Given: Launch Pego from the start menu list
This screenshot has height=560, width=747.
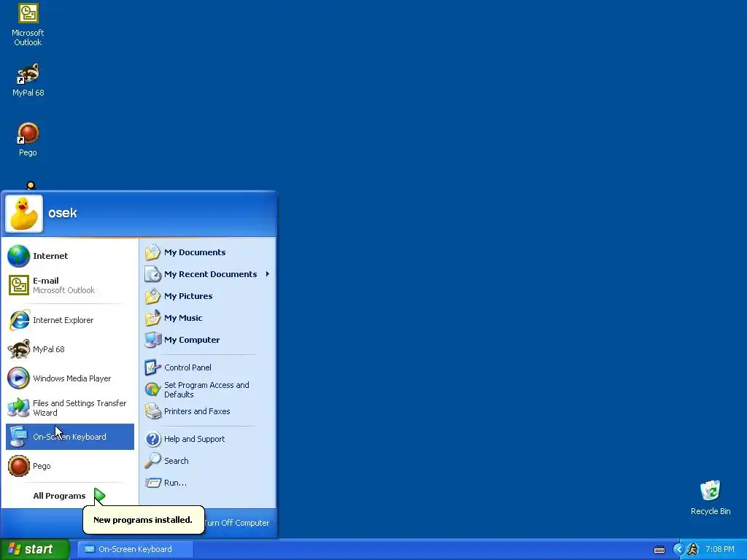Looking at the screenshot, I should click(x=70, y=466).
